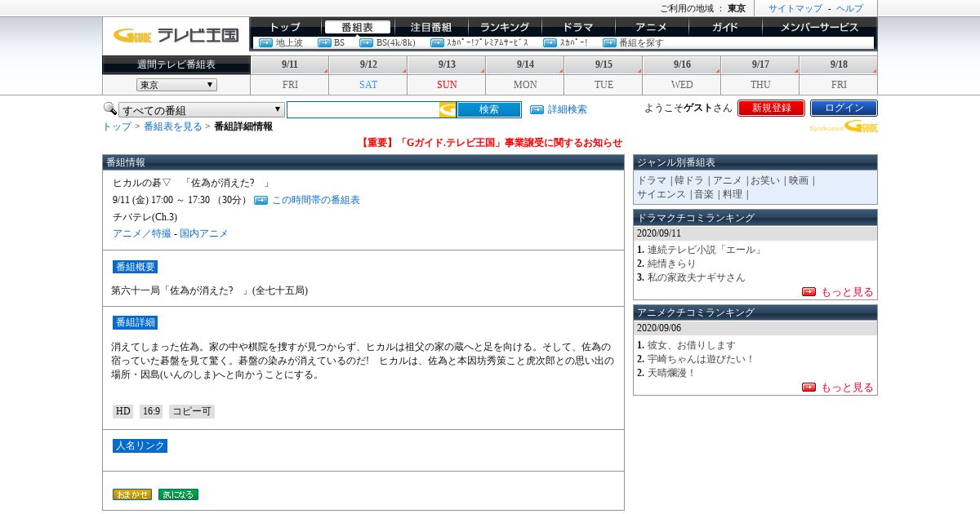Open サイエンス genre schedule link
980x514 pixels.
(x=661, y=194)
